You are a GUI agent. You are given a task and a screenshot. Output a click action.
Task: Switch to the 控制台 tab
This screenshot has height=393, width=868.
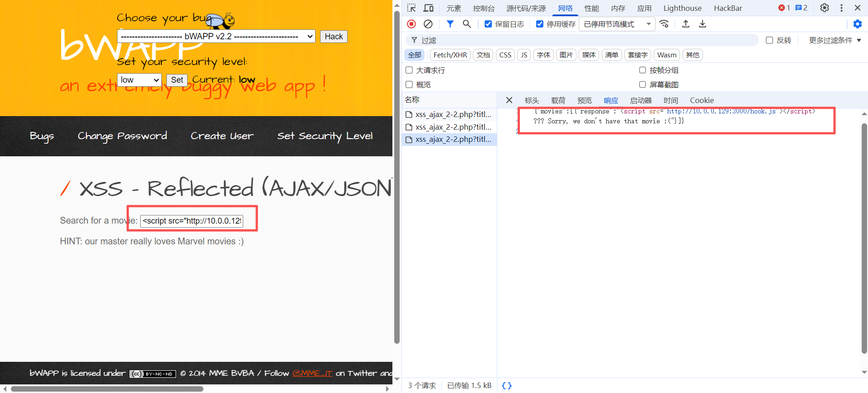pyautogui.click(x=484, y=8)
